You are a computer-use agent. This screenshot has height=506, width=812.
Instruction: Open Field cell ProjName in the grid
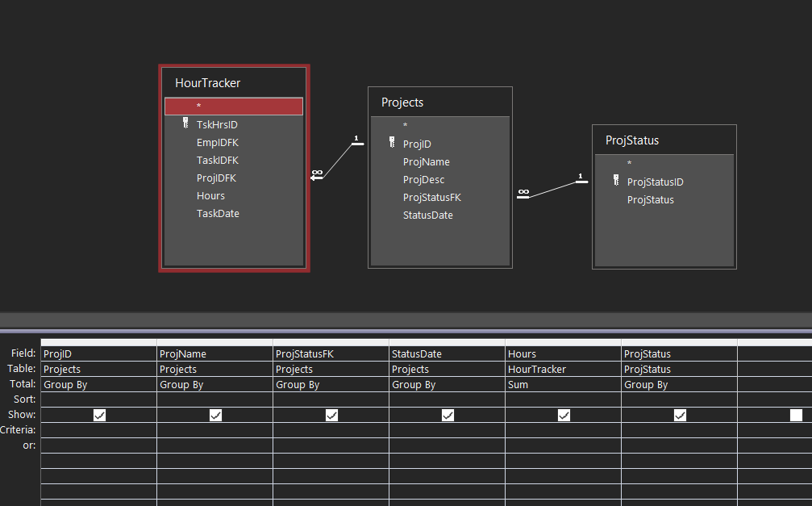[x=215, y=353]
